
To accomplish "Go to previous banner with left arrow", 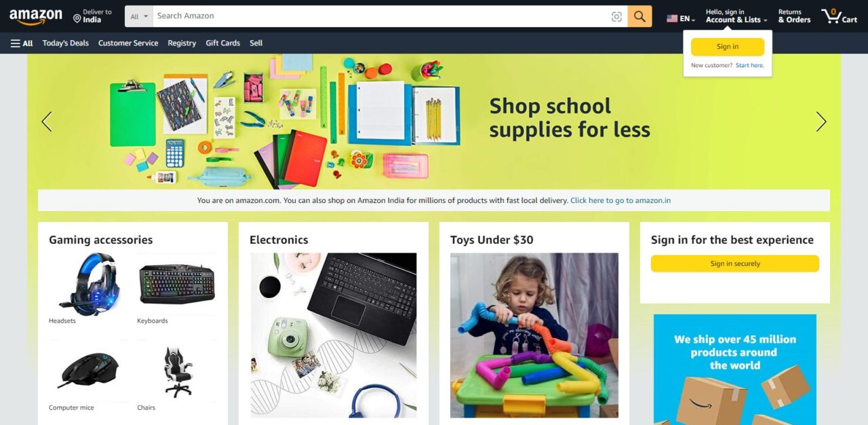I will (x=47, y=122).
